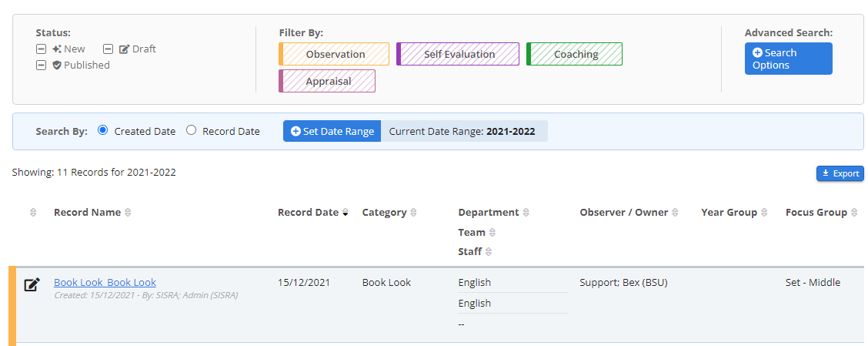Toggle the Draft status checkbox

point(108,49)
